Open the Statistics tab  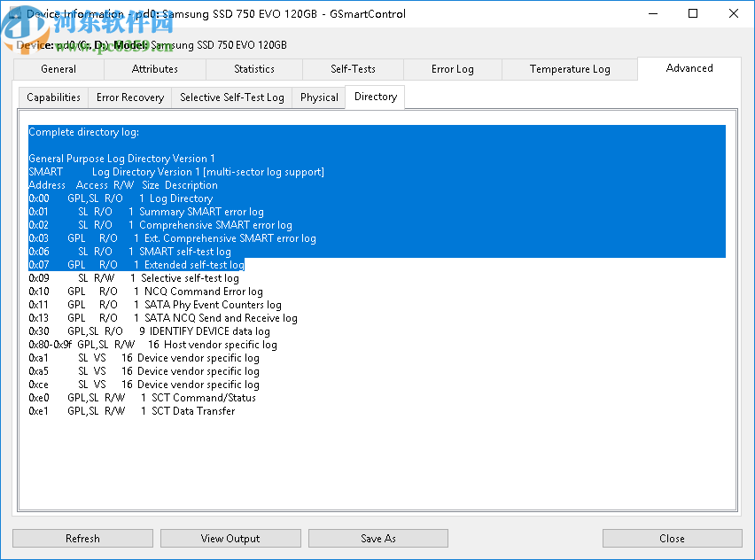tap(254, 69)
